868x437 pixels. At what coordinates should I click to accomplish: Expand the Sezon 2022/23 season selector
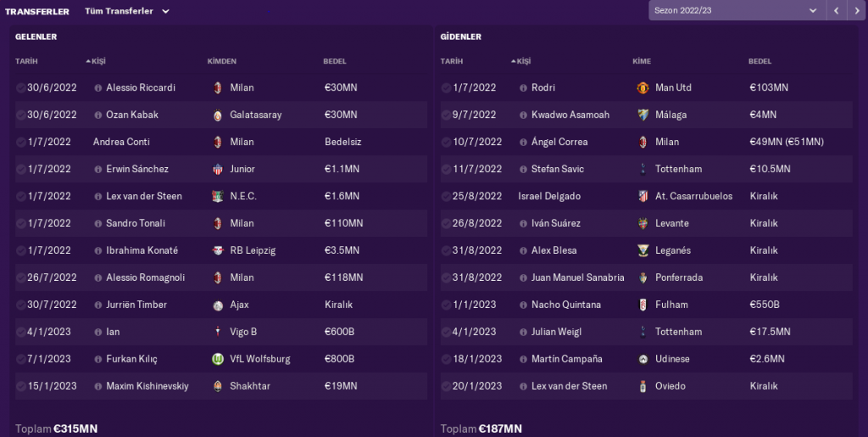coord(734,10)
